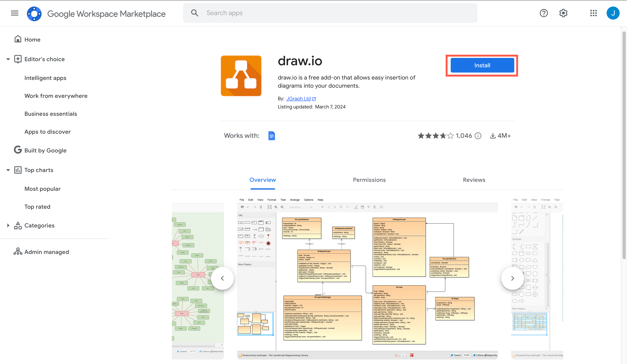Image resolution: width=627 pixels, height=364 pixels.
Task: Click the Help question mark icon
Action: pos(544,13)
